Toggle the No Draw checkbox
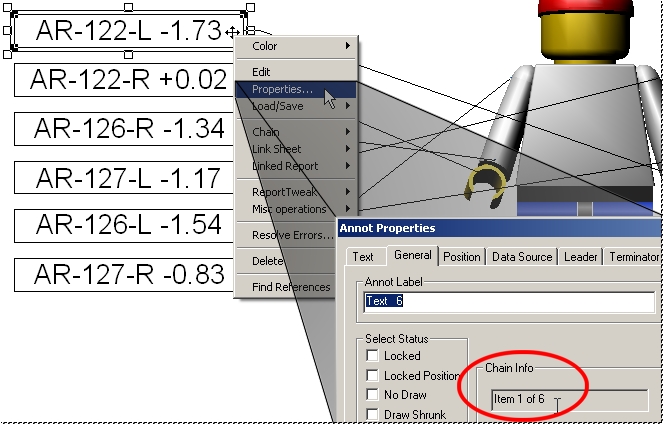The width and height of the screenshot is (663, 424). pos(373,395)
